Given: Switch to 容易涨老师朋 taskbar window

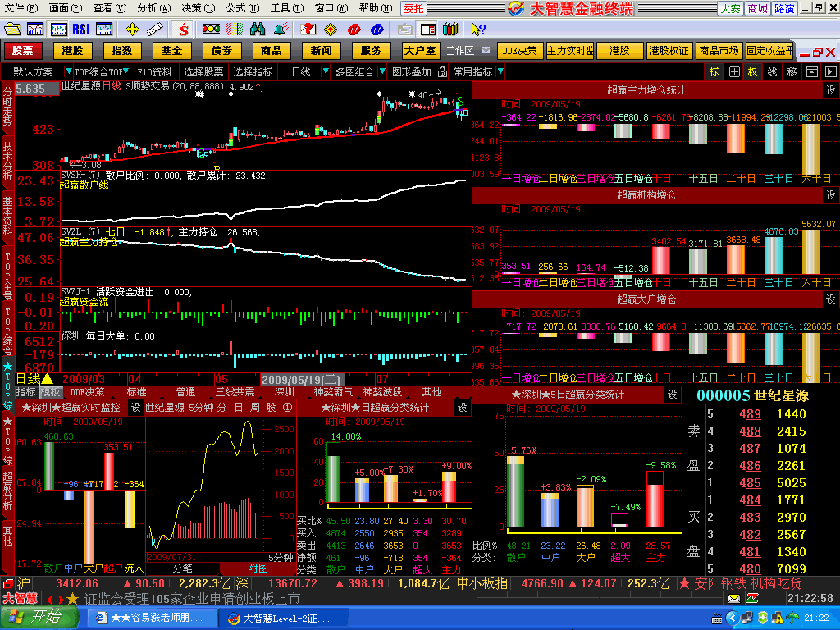Looking at the screenshot, I should point(153,618).
